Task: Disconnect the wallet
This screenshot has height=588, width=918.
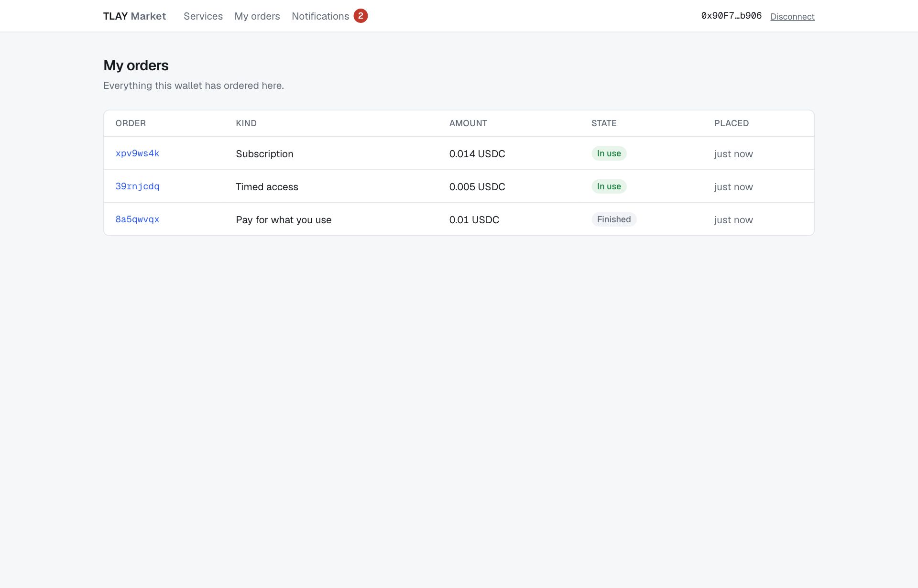Action: 792,16
